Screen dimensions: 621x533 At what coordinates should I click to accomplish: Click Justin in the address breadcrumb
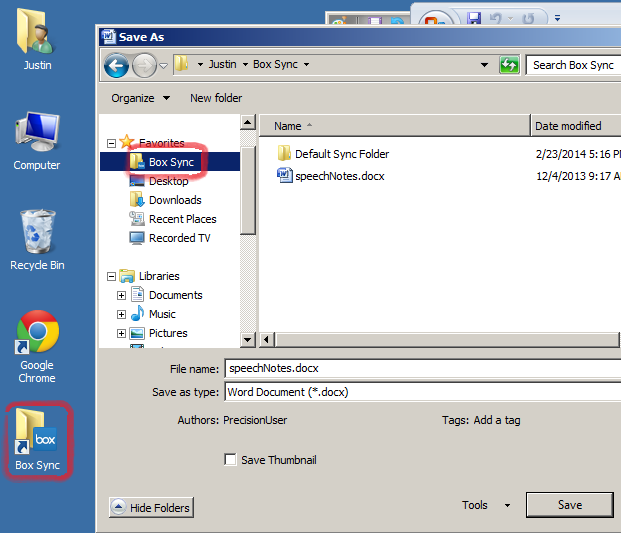click(x=222, y=64)
